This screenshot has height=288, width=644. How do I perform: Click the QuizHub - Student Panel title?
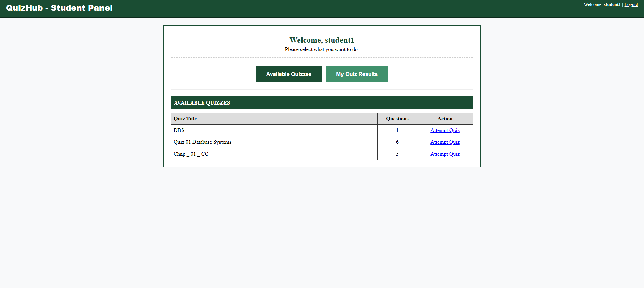pyautogui.click(x=59, y=8)
